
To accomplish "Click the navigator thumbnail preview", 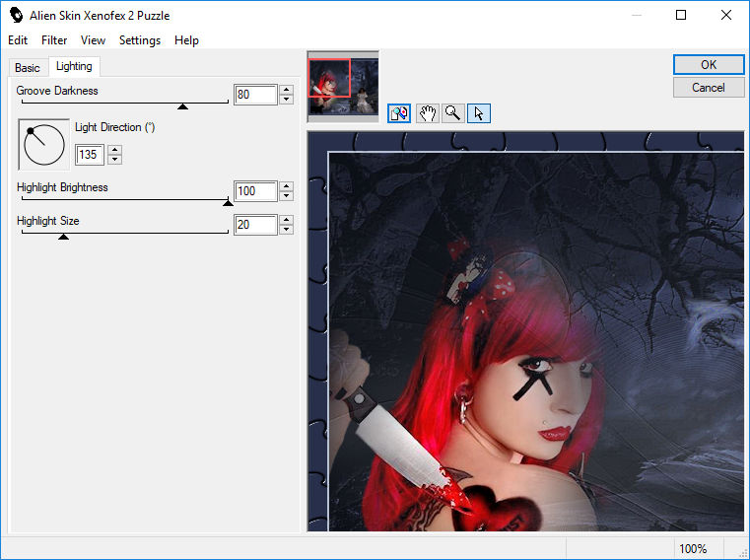I will tap(343, 86).
